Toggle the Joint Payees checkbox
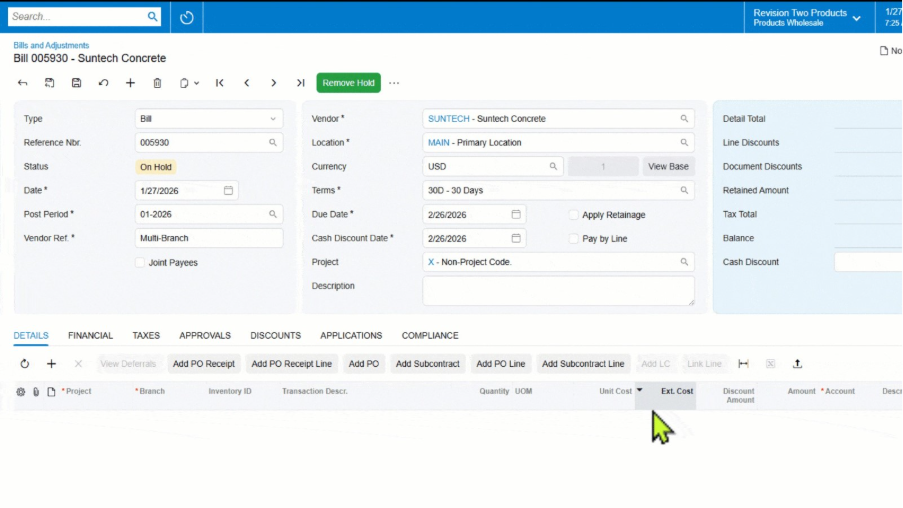 (x=140, y=263)
